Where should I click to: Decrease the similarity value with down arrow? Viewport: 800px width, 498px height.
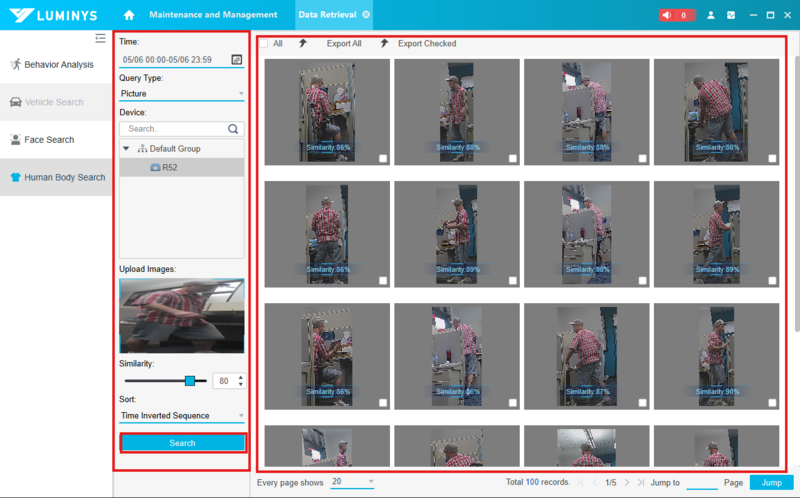click(x=241, y=384)
